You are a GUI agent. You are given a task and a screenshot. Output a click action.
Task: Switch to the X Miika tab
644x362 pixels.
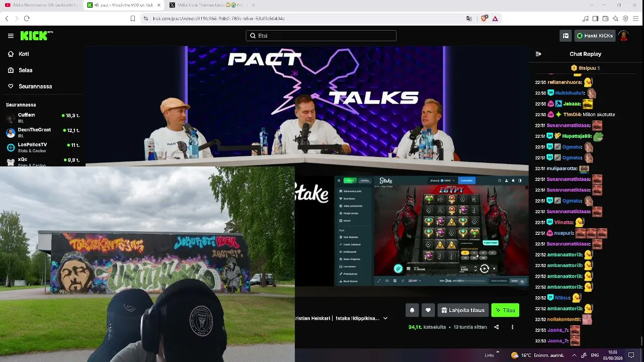[x=206, y=5]
